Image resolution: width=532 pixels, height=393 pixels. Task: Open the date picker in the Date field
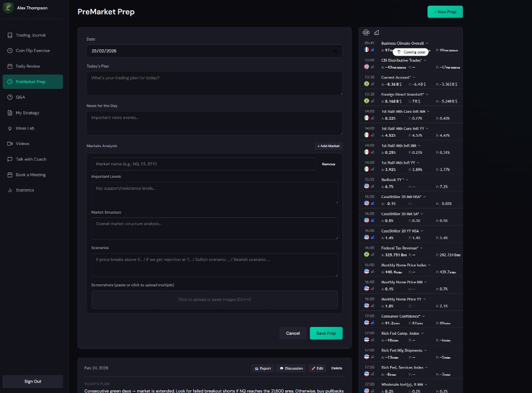335,51
